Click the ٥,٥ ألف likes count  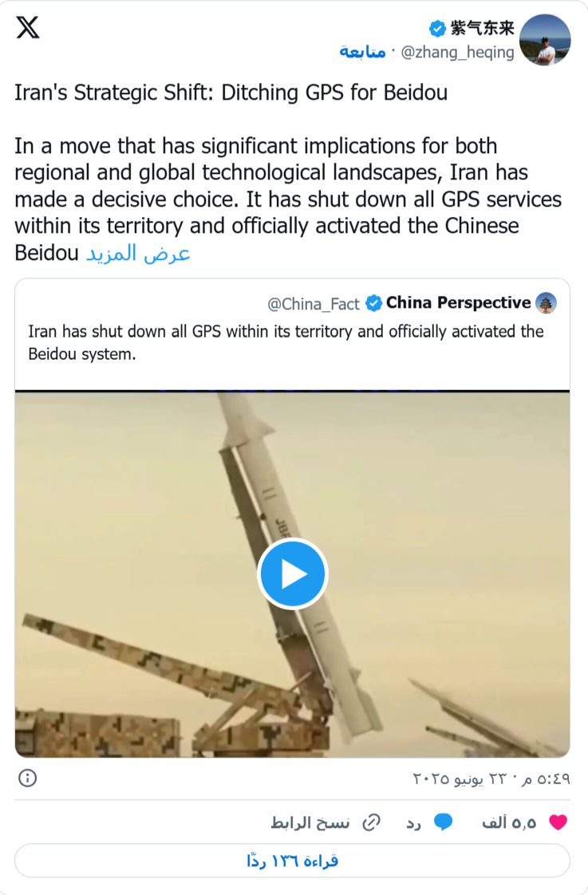509,822
